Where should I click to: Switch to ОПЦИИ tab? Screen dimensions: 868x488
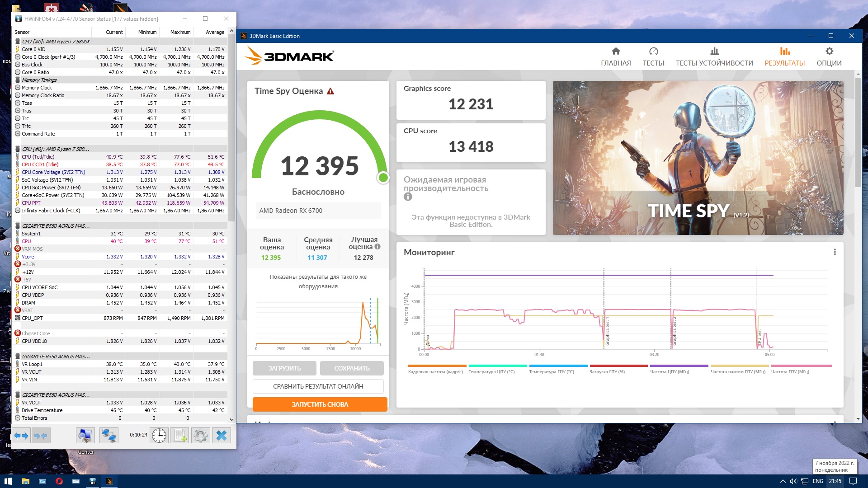click(x=829, y=56)
